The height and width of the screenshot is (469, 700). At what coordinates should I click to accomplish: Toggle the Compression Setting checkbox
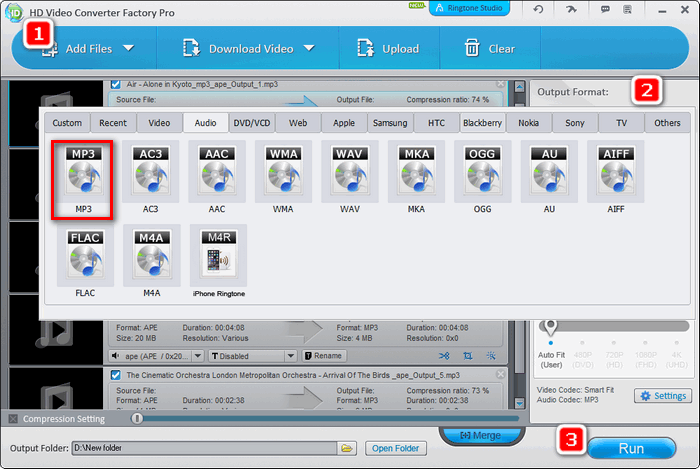[x=13, y=419]
